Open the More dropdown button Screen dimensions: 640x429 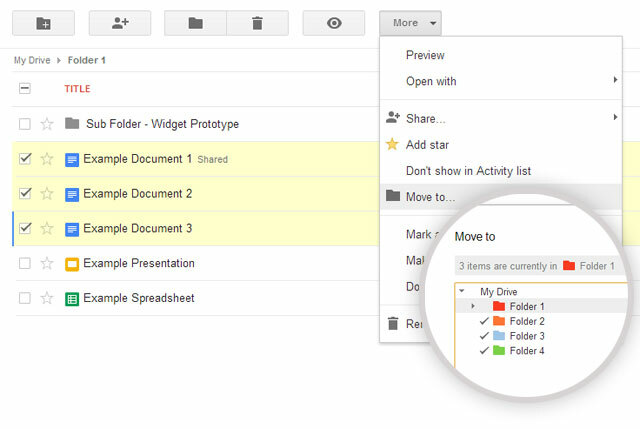(x=410, y=23)
